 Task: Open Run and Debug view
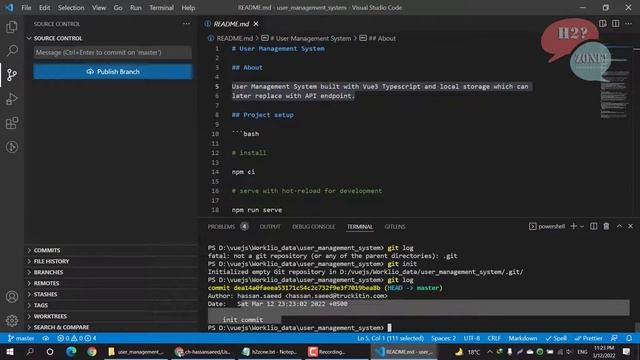coord(12,99)
